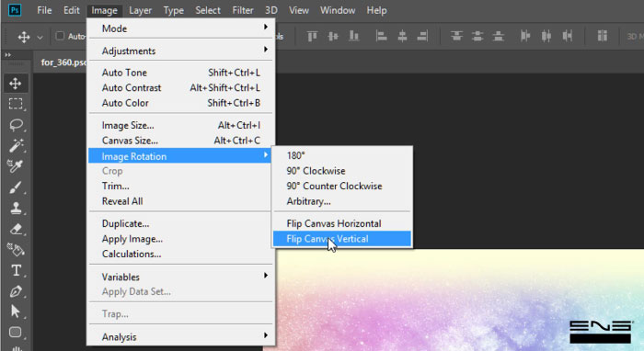The height and width of the screenshot is (351, 644).
Task: Expand the Variables submenu
Action: click(x=180, y=277)
